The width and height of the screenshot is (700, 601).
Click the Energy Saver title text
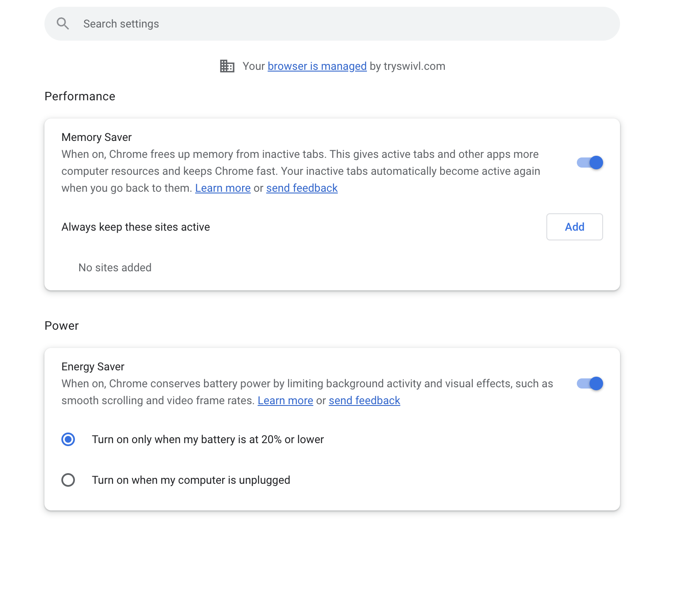point(93,367)
